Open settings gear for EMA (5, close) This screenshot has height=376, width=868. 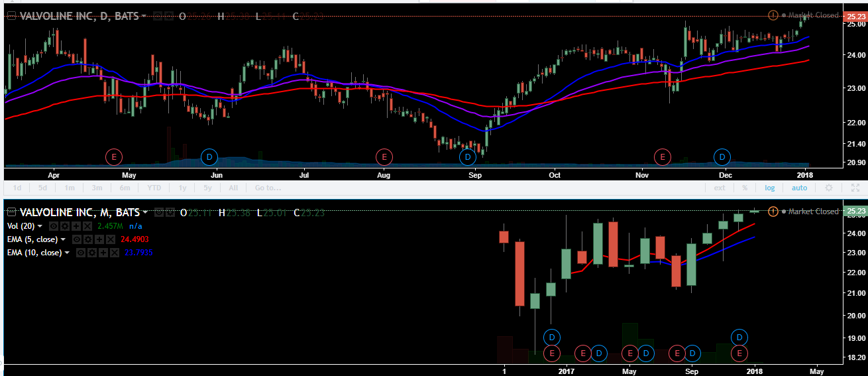pos(88,239)
